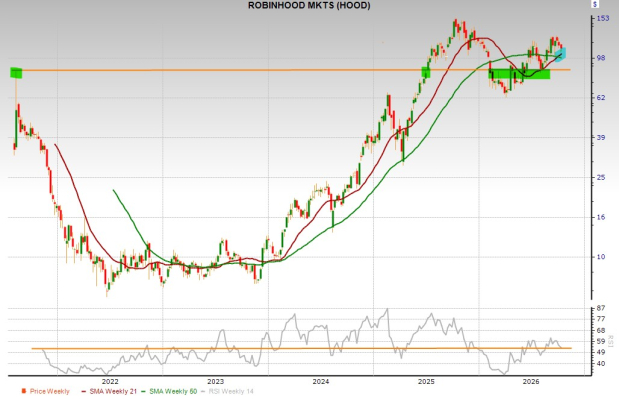Click the 49 RSI axis label
The width and height of the screenshot is (619, 399).
[601, 352]
